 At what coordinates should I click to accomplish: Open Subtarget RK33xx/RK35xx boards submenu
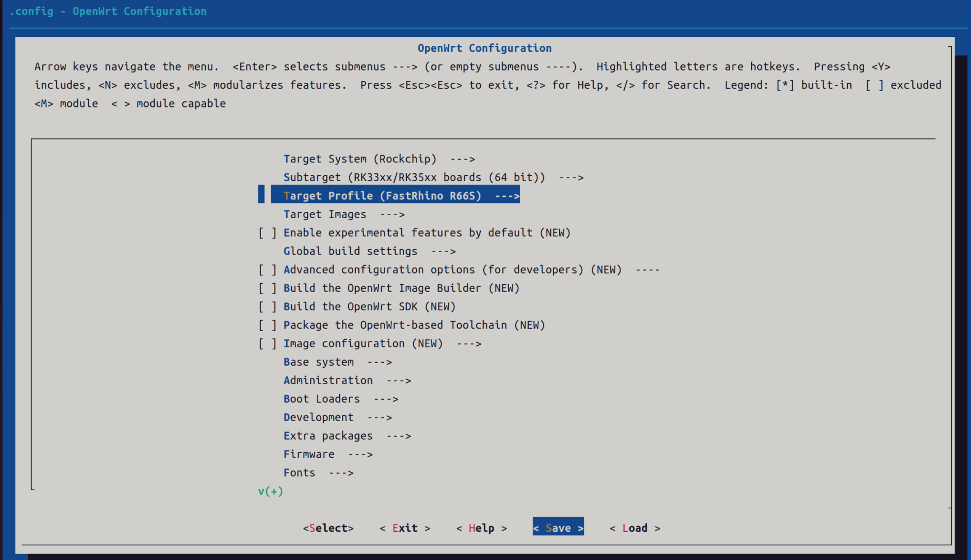(433, 177)
